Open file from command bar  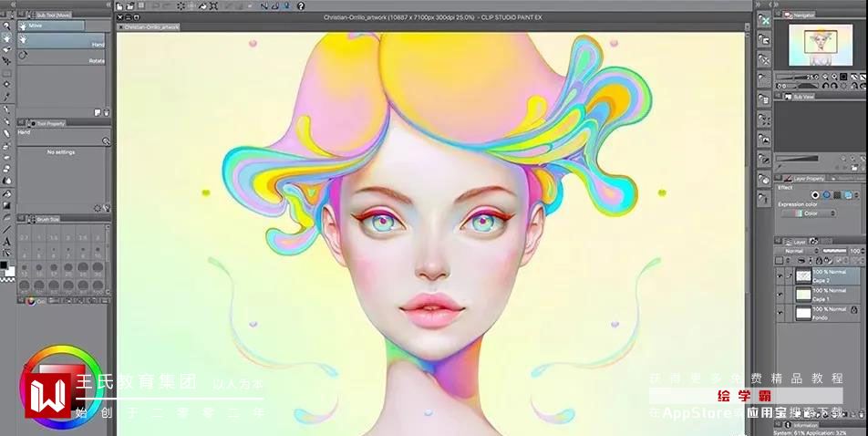129,6
